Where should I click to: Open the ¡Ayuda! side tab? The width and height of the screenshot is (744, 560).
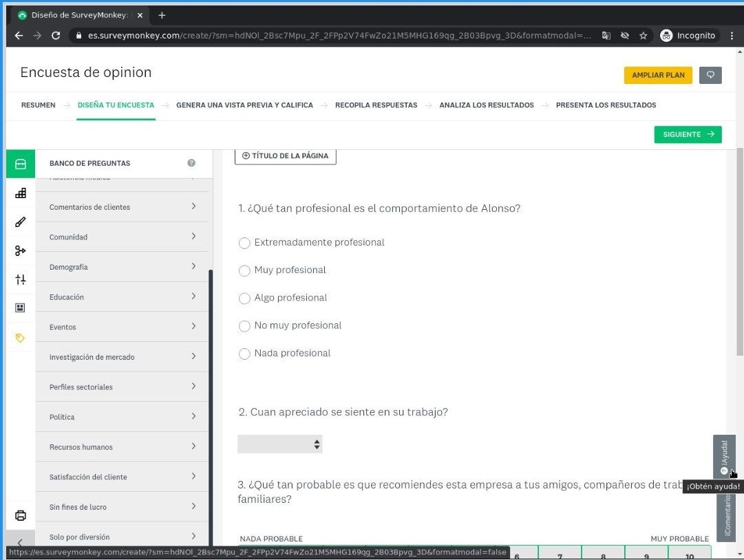pos(723,456)
